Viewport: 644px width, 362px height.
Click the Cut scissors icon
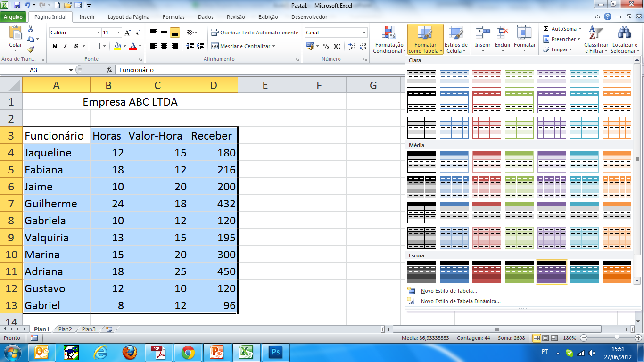point(31,29)
